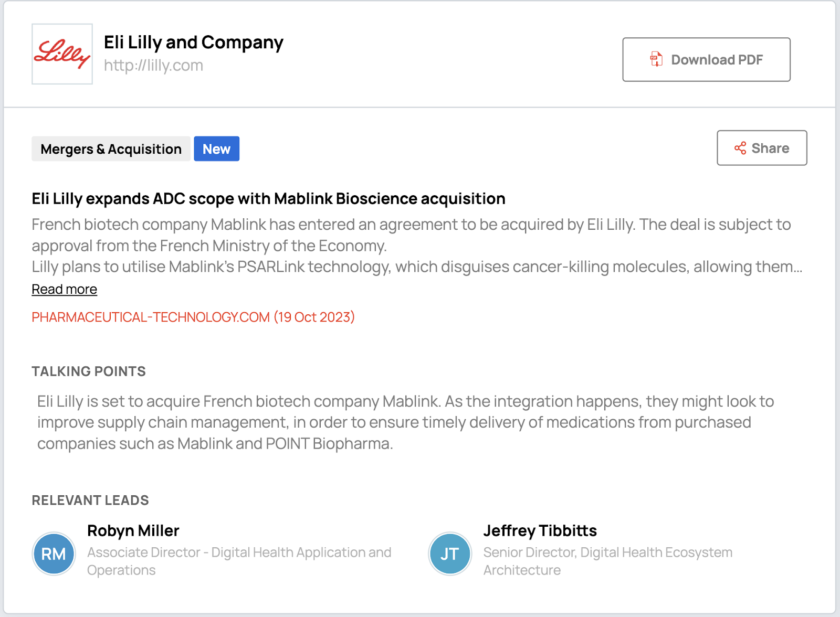Click the Download PDF document icon

pos(655,59)
